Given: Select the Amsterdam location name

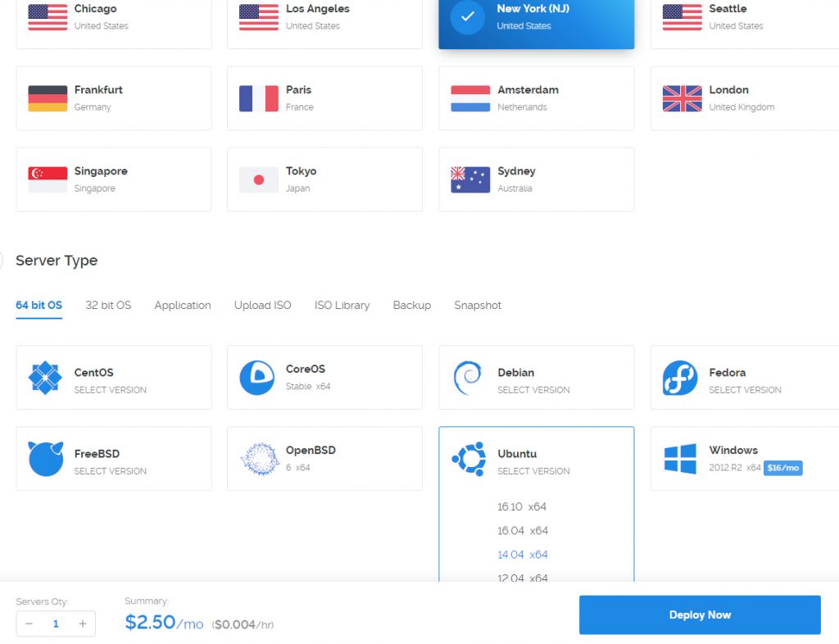Looking at the screenshot, I should tap(528, 90).
